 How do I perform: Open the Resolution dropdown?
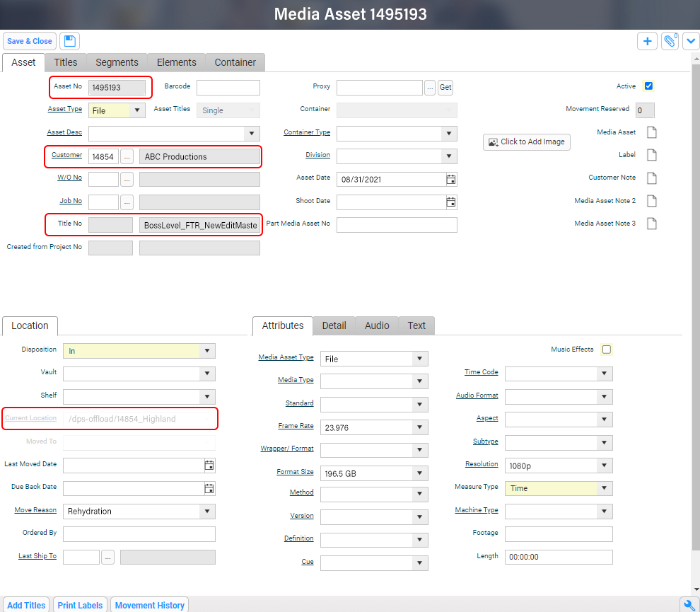tap(603, 465)
